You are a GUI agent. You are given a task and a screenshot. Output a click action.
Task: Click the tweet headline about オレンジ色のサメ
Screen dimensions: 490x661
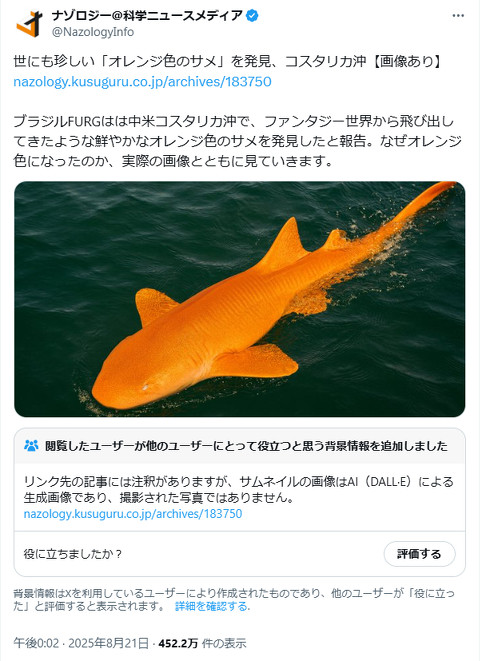tap(227, 62)
